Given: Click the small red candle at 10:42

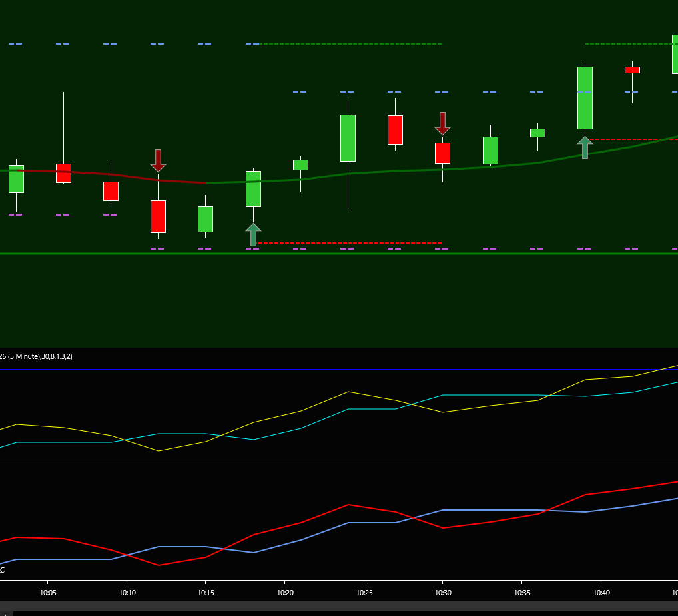Looking at the screenshot, I should coord(632,69).
